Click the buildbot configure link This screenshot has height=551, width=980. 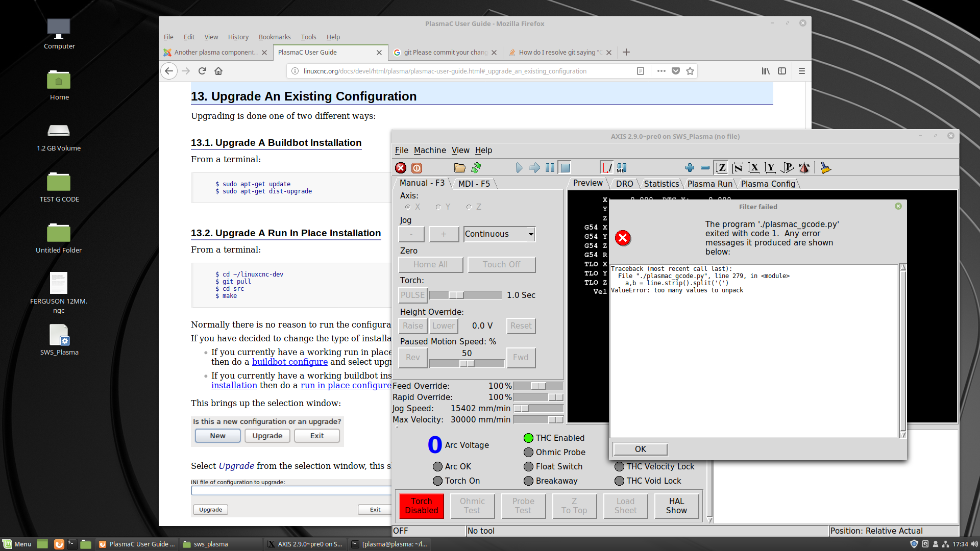[289, 362]
